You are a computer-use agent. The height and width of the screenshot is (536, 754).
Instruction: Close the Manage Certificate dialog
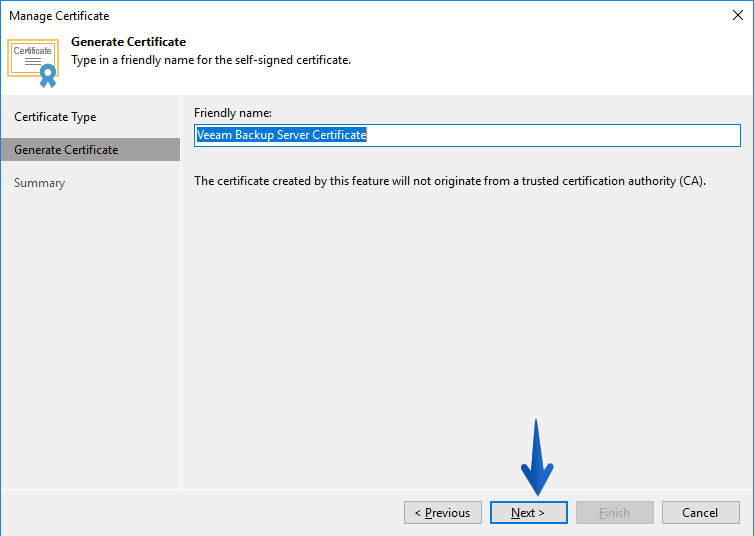pyautogui.click(x=738, y=15)
